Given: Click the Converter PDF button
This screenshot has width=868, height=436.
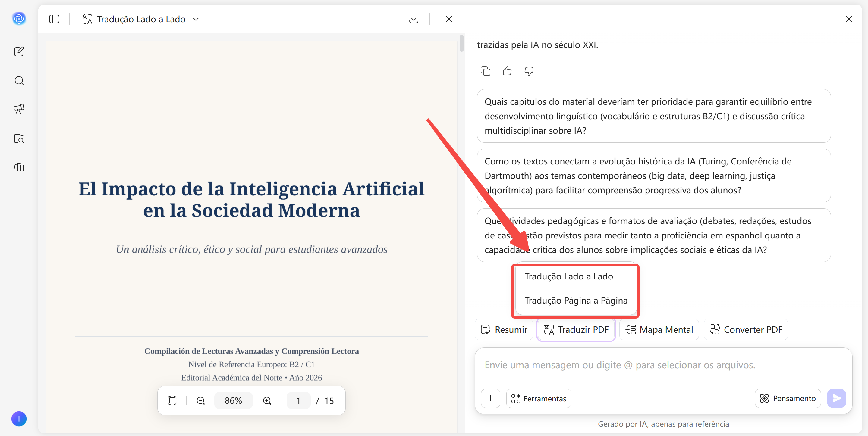Looking at the screenshot, I should click(746, 330).
